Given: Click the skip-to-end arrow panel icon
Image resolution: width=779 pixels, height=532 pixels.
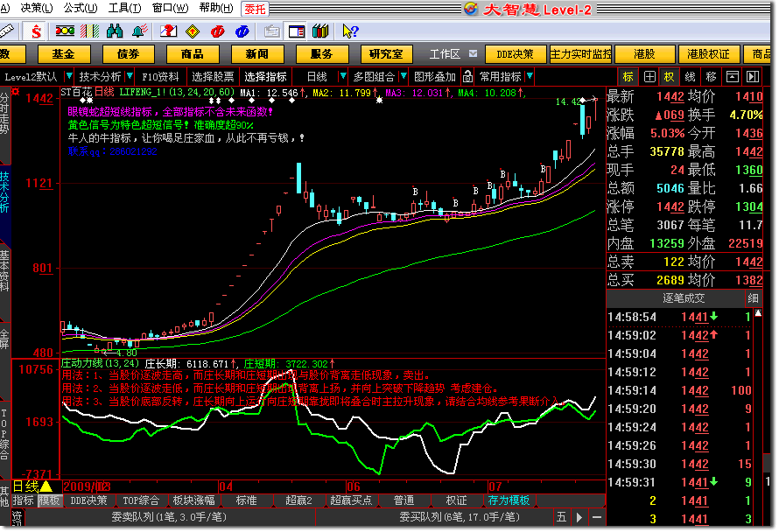Looking at the screenshot, I should [753, 76].
